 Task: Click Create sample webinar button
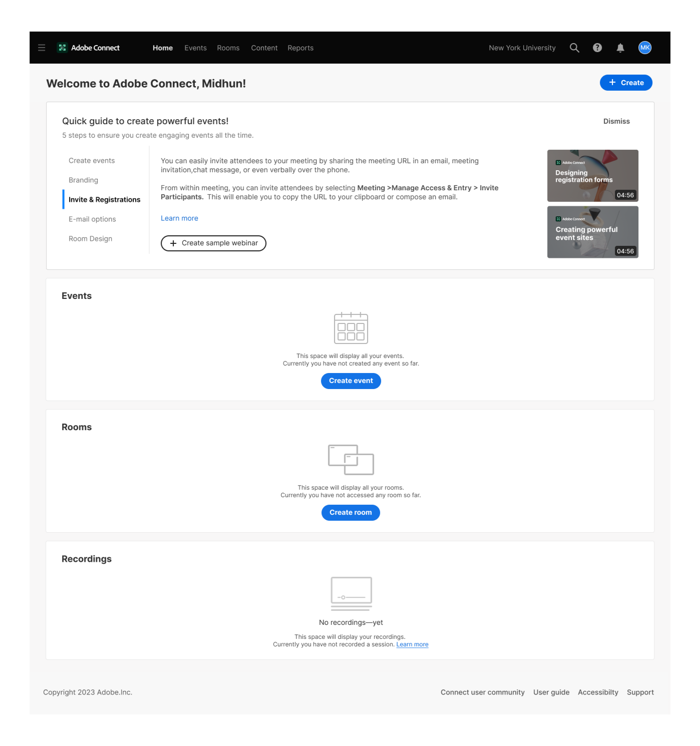click(x=213, y=243)
